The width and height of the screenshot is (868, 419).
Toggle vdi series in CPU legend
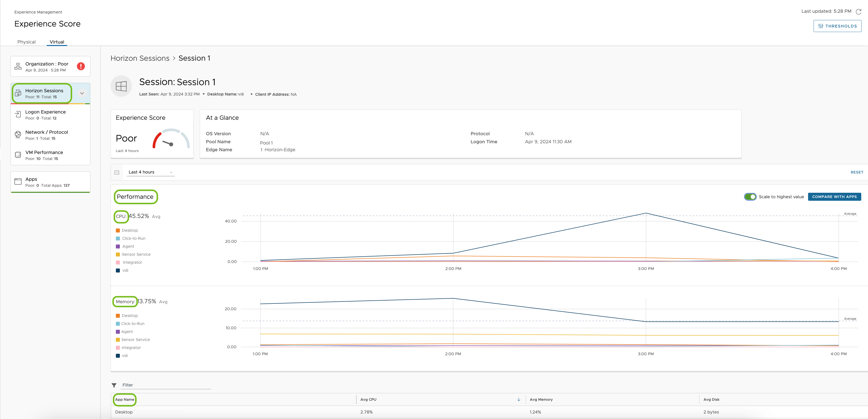tap(122, 270)
